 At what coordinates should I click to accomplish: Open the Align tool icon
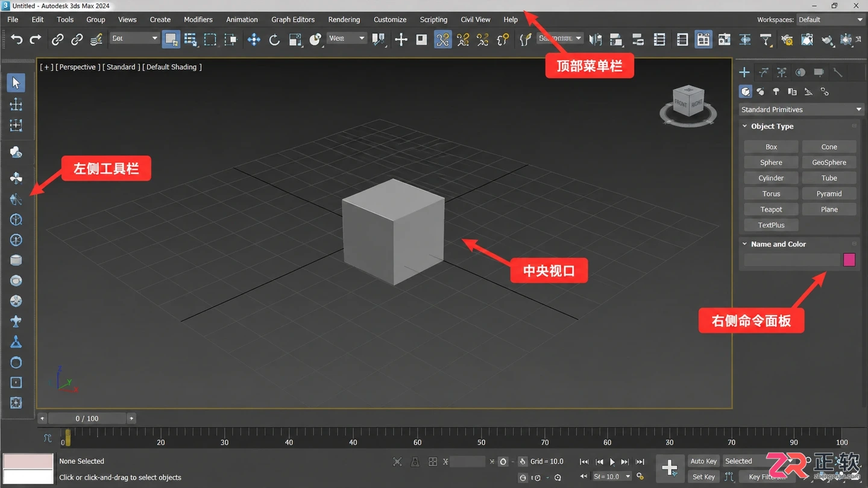click(616, 40)
